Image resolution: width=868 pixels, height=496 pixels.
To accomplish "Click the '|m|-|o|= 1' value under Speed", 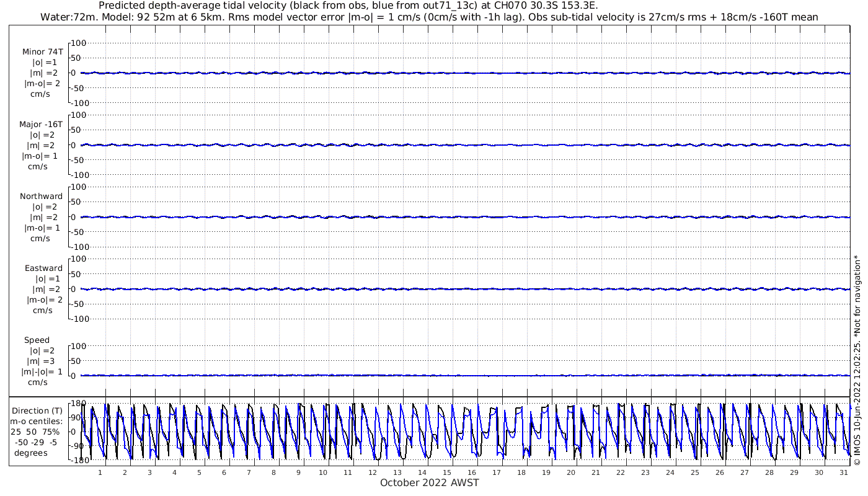I will click(x=42, y=371).
